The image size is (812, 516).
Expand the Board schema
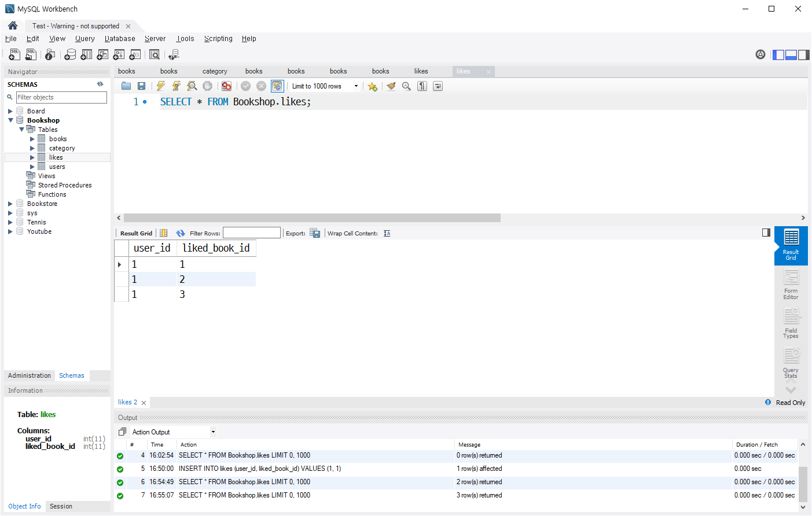[x=10, y=111]
